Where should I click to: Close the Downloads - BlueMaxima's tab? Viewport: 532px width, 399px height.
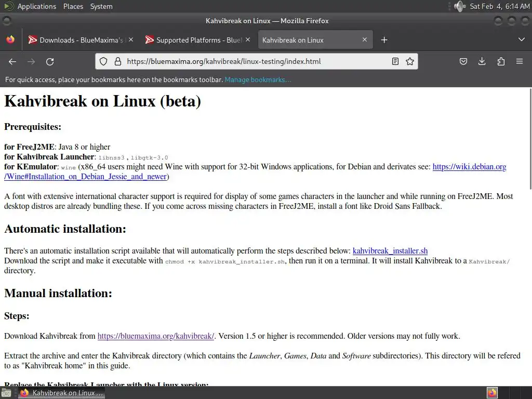pos(131,39)
